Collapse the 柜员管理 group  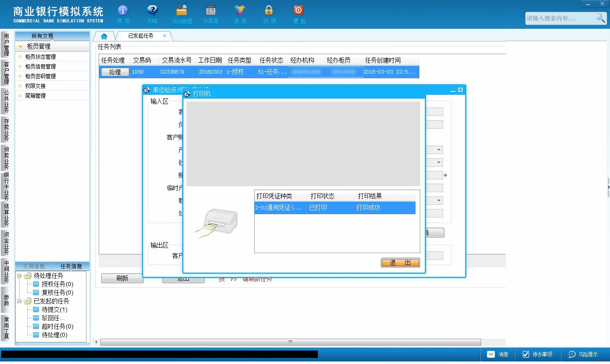[x=20, y=47]
